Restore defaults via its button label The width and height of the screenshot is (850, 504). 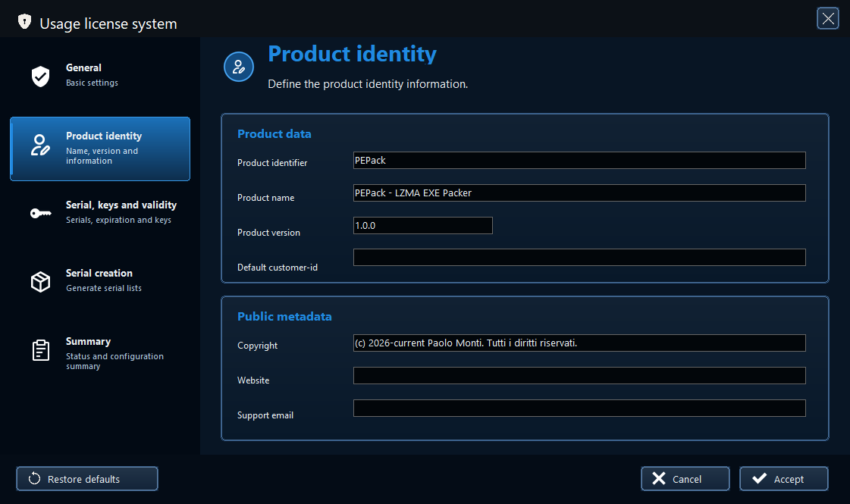(x=83, y=479)
